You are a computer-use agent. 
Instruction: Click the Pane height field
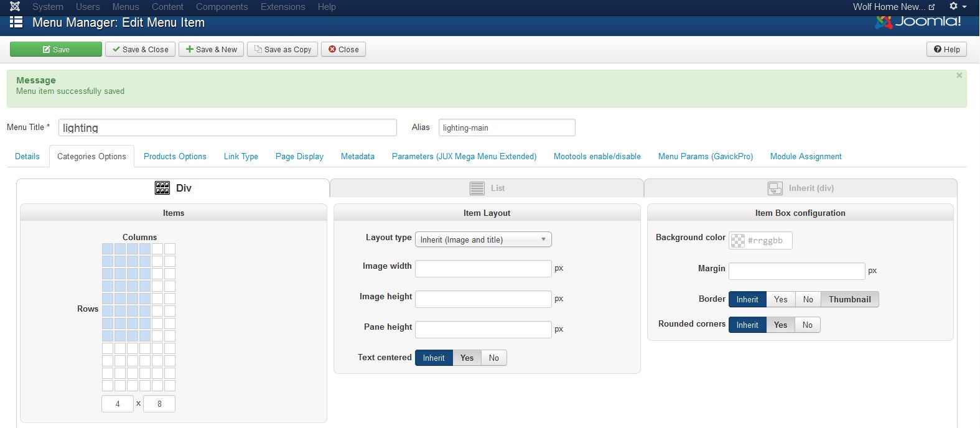coord(483,330)
